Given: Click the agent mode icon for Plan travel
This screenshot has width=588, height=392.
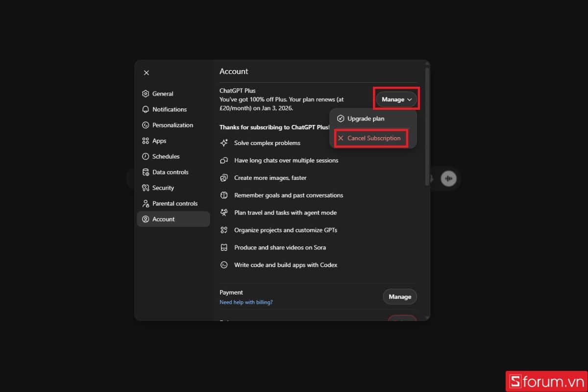Looking at the screenshot, I should 224,213.
